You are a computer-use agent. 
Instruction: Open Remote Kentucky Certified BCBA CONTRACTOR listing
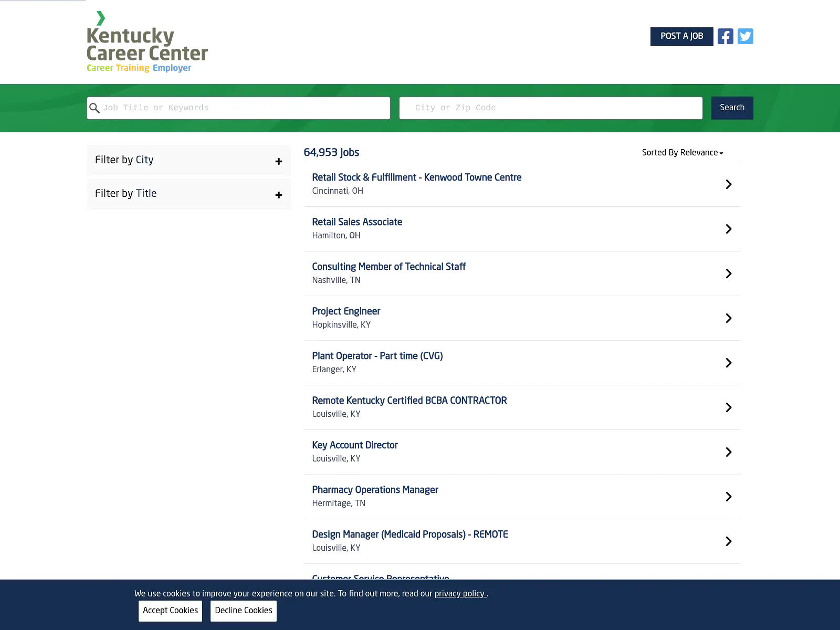(409, 401)
